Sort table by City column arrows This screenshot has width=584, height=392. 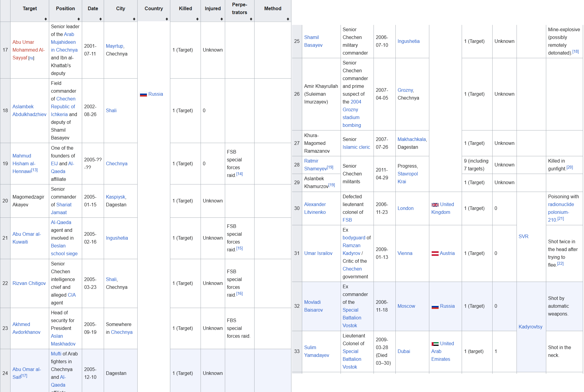click(x=134, y=19)
